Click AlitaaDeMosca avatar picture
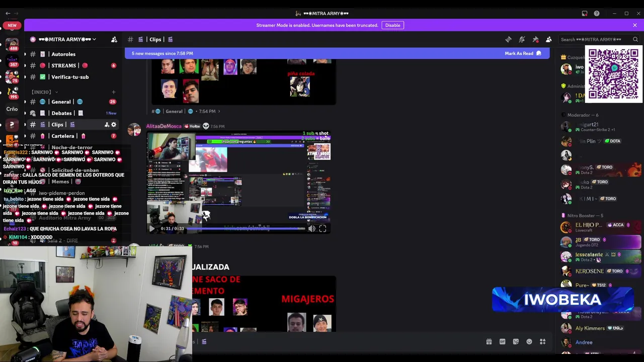644x362 pixels. click(x=134, y=130)
